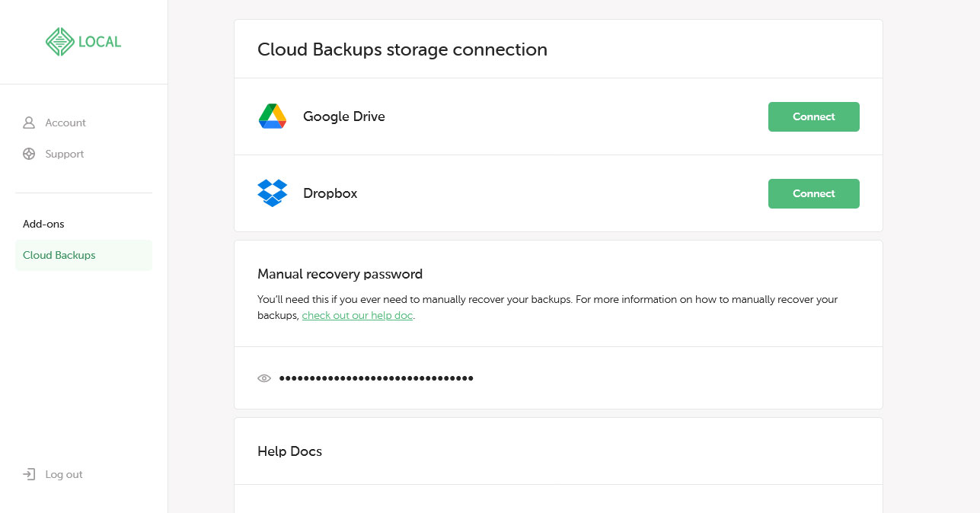The height and width of the screenshot is (513, 980).
Task: Reveal recovery password with eye icon
Action: click(264, 378)
